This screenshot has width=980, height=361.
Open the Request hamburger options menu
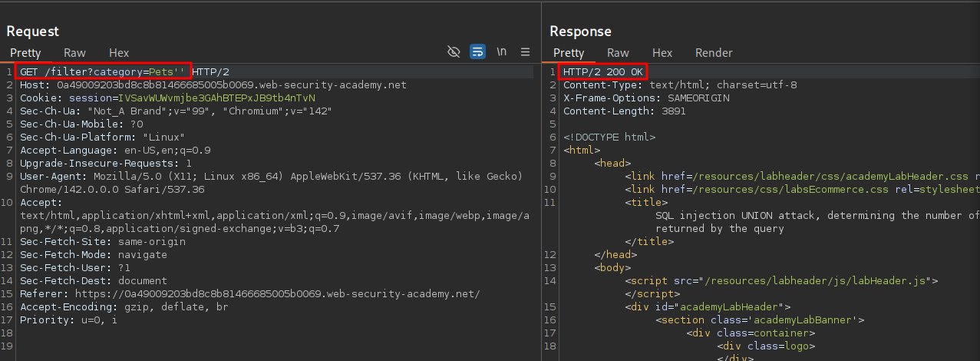[x=525, y=52]
